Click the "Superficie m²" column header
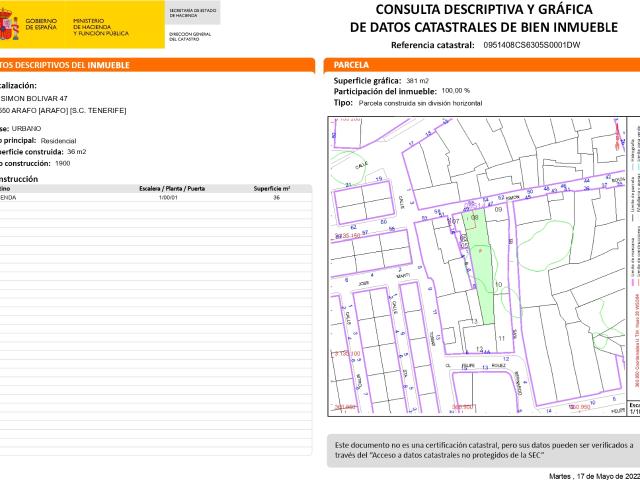 pyautogui.click(x=272, y=189)
